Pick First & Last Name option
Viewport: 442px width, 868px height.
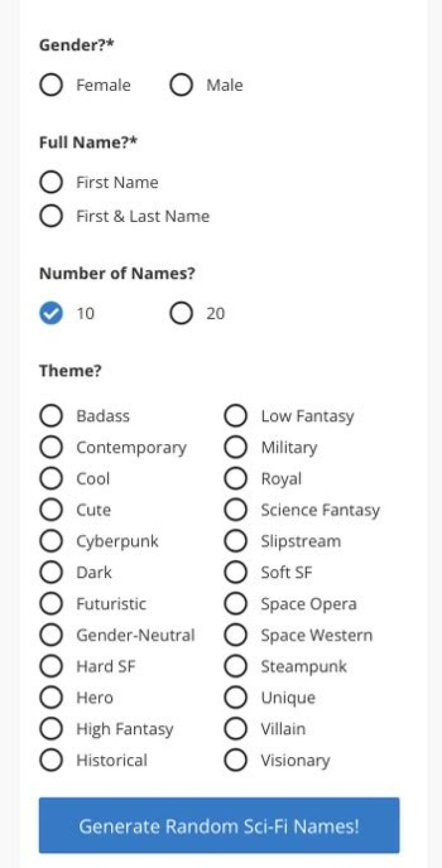[51, 216]
